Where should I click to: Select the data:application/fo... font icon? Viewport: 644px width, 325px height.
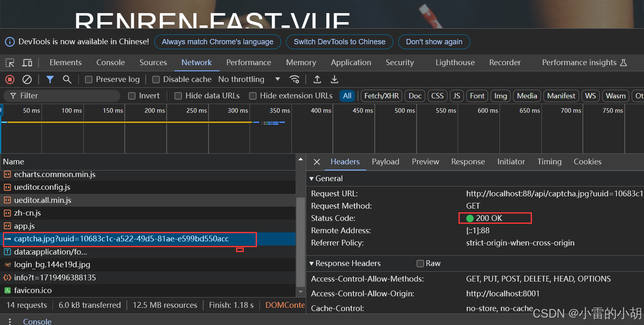7,252
